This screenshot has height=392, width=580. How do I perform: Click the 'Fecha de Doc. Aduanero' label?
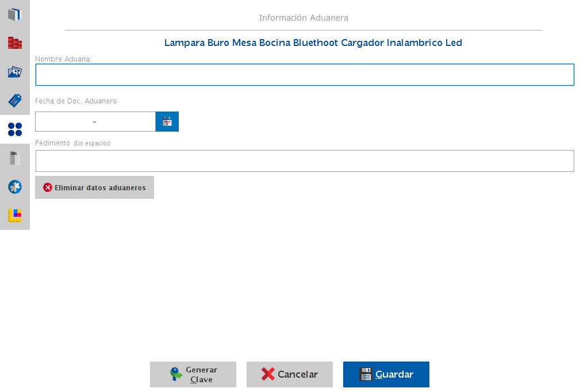[76, 101]
